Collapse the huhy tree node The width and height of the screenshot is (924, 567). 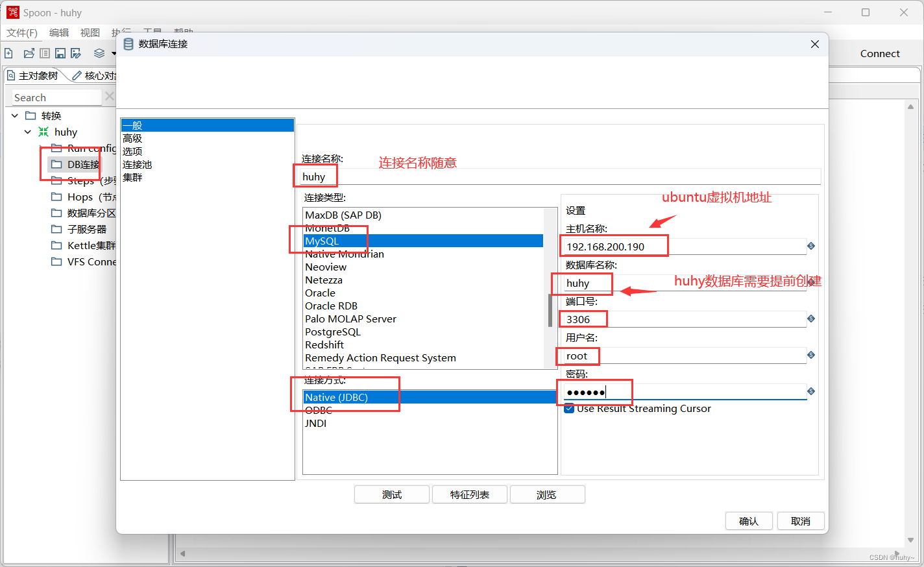coord(28,132)
